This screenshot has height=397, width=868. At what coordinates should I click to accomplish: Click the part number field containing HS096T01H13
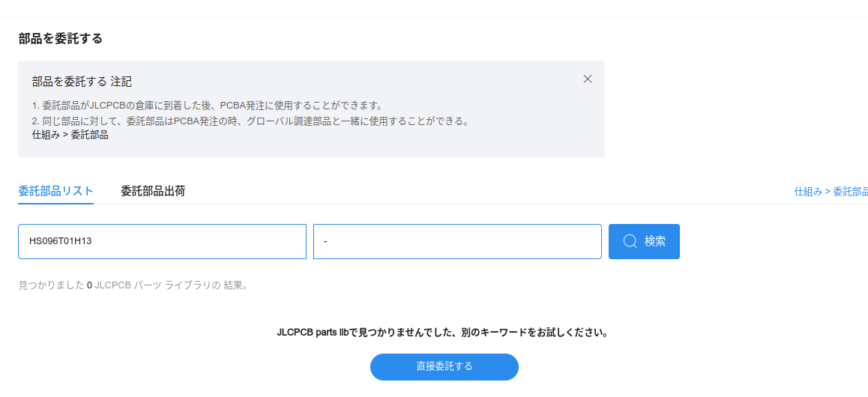point(162,242)
